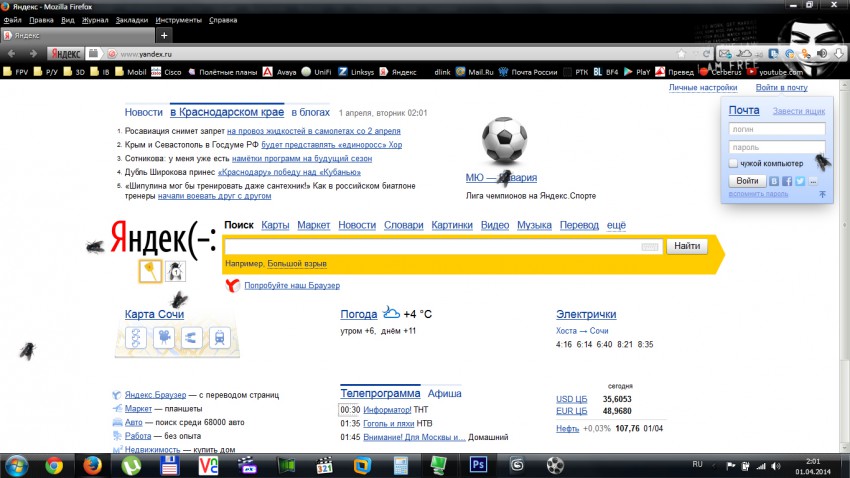Switch to the "в блогах" news tab
The height and width of the screenshot is (478, 850).
313,113
